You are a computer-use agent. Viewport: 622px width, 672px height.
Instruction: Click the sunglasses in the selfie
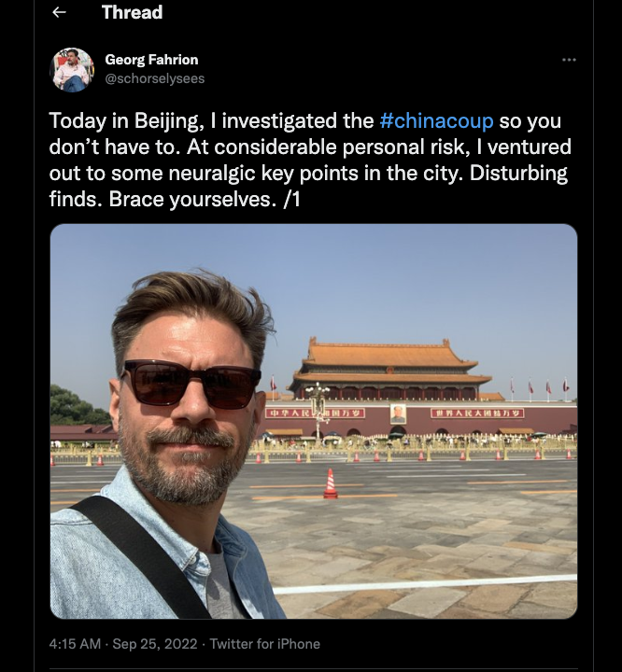191,384
